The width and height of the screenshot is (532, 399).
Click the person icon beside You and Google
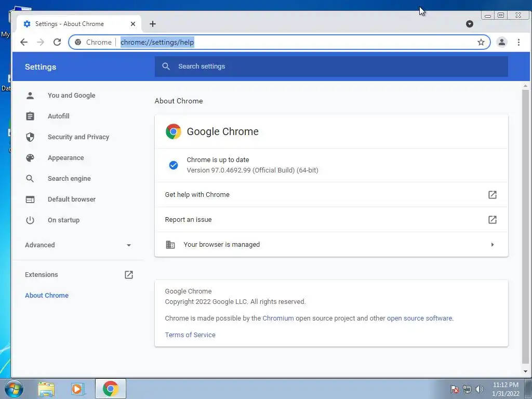pyautogui.click(x=30, y=96)
